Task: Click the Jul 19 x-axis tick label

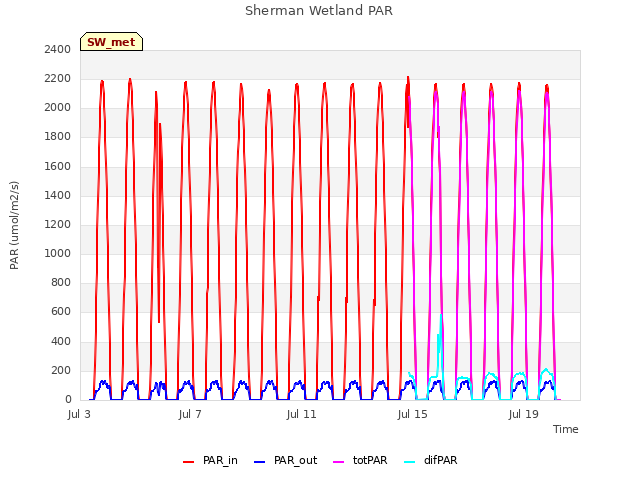Action: [x=524, y=414]
